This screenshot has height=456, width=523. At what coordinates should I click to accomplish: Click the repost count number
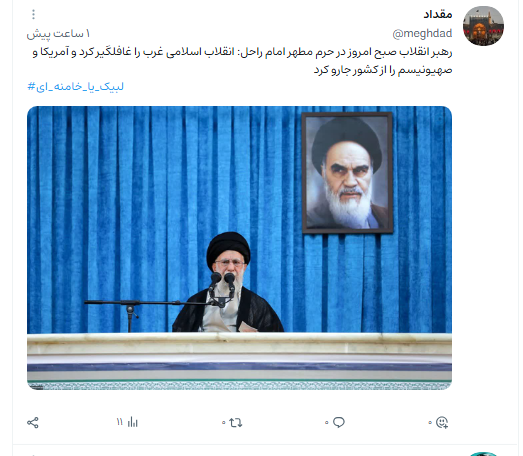tap(223, 423)
